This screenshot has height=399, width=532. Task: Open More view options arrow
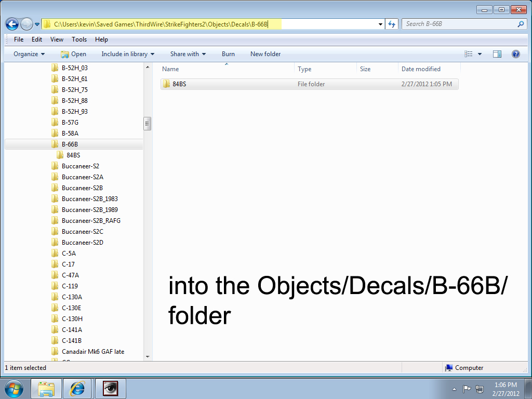pyautogui.click(x=480, y=54)
